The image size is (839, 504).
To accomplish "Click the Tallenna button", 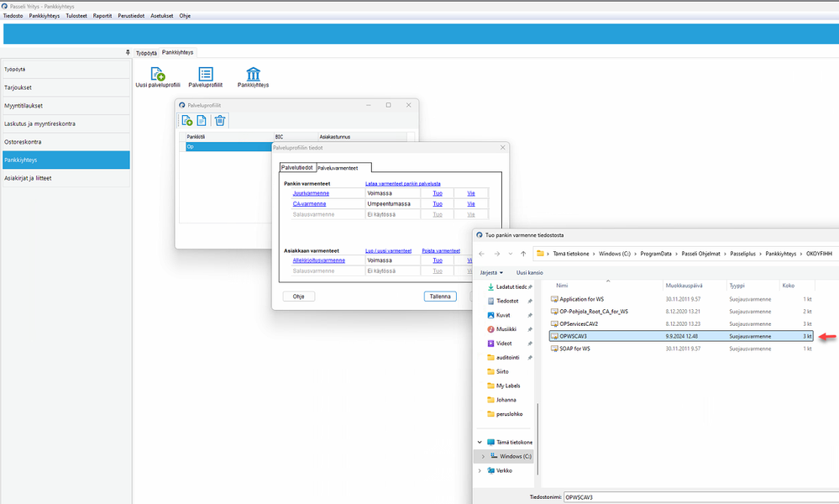I will pyautogui.click(x=440, y=297).
